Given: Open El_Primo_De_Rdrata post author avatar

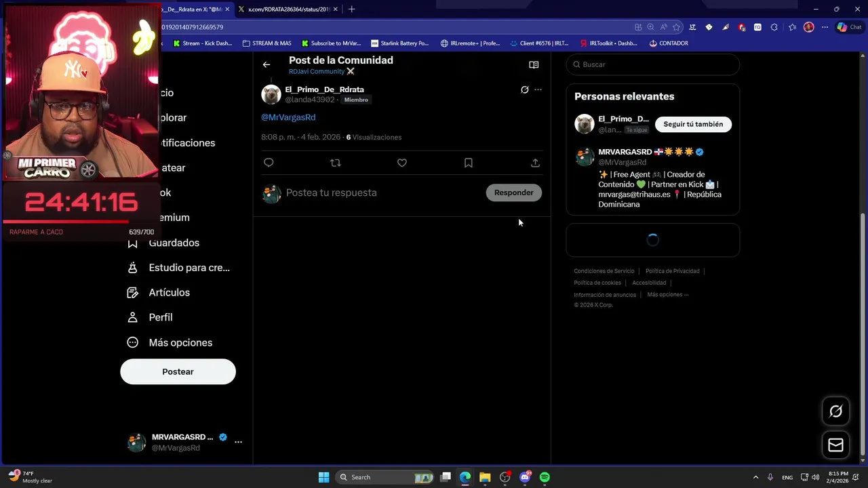Looking at the screenshot, I should point(271,94).
